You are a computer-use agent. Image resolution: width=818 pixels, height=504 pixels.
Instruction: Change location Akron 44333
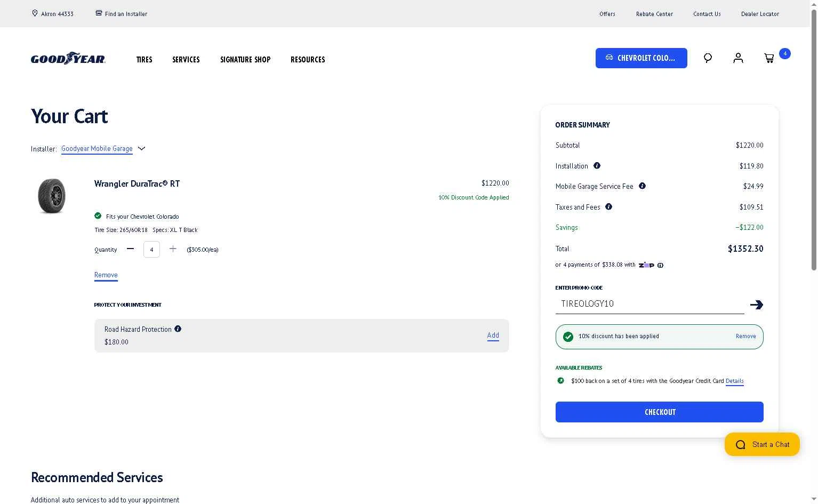coord(57,14)
